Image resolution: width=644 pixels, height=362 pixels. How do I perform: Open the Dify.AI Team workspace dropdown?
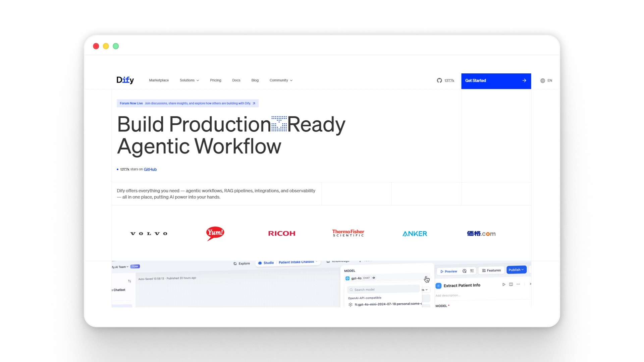tap(120, 267)
